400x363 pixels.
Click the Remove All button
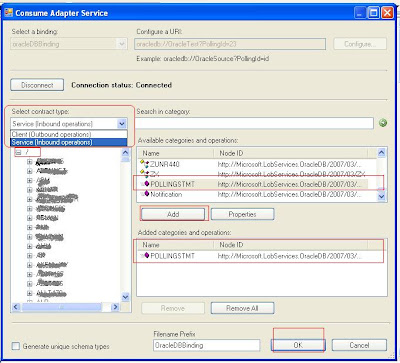[x=242, y=308]
